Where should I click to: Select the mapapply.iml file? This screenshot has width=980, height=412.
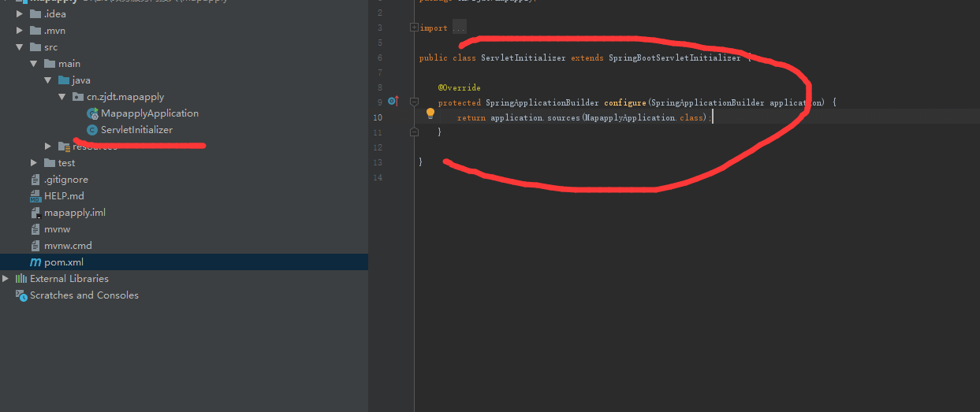tap(74, 213)
